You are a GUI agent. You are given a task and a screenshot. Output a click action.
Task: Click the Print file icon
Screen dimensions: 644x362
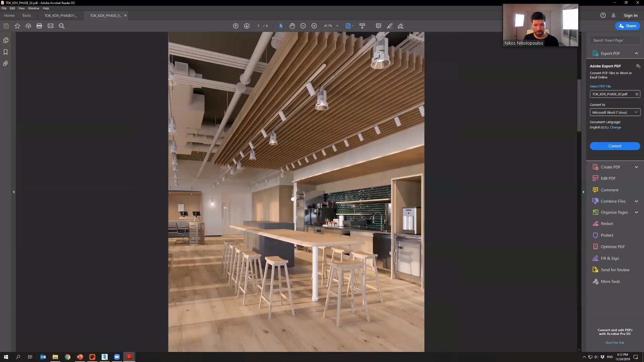[39, 26]
